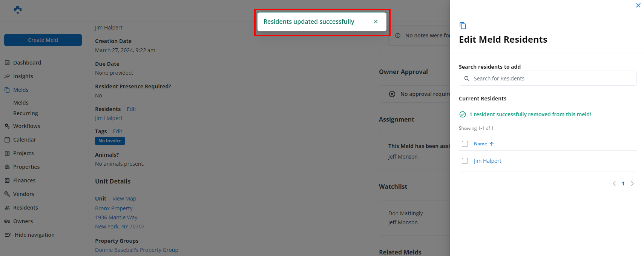The width and height of the screenshot is (644, 256).
Task: Collapse sidebar with Hide navigation
Action: (x=34, y=235)
